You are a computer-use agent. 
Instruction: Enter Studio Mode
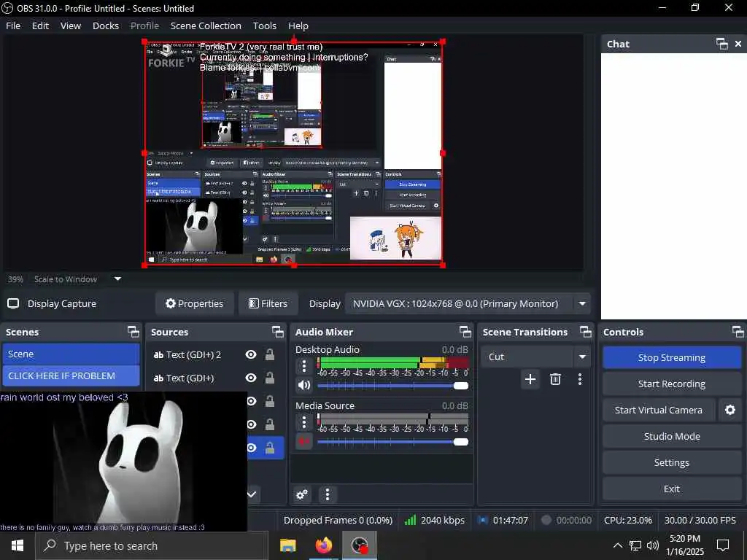pyautogui.click(x=672, y=436)
